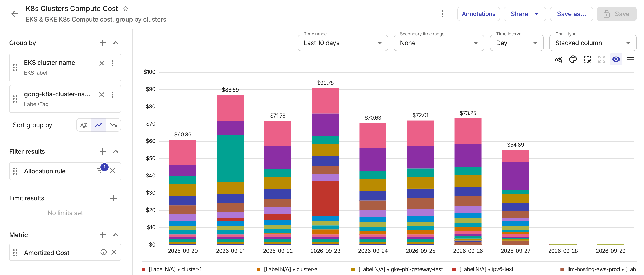Sort groups by descending value
The width and height of the screenshot is (644, 275).
tap(113, 125)
